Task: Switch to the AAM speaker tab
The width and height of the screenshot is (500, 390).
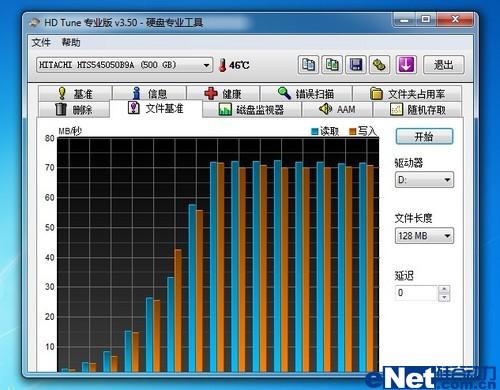Action: coord(337,109)
